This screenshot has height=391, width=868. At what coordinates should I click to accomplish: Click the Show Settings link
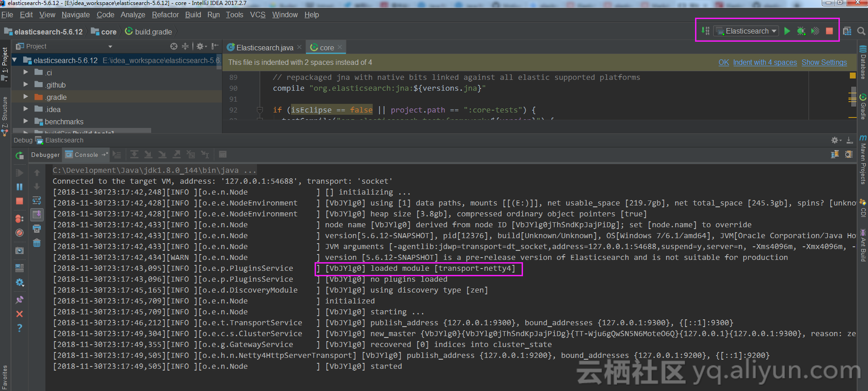click(824, 63)
